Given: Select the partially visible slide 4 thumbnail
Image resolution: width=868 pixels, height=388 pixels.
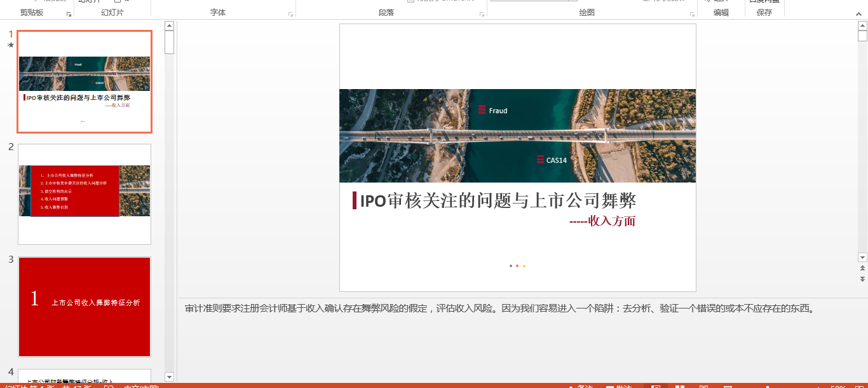Looking at the screenshot, I should coord(85,375).
